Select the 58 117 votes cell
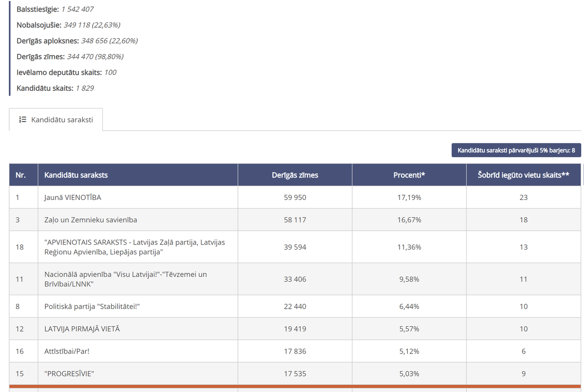Screen dimensions: 584x392 click(295, 220)
